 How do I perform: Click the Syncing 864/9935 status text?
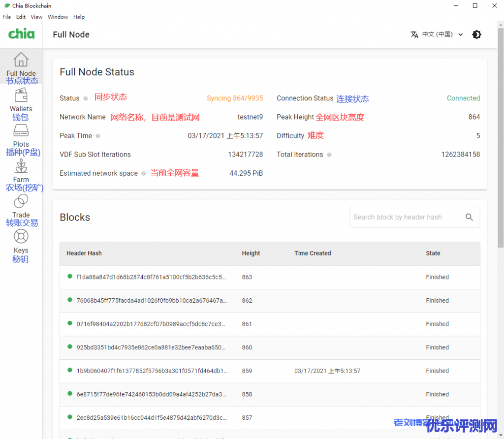click(x=235, y=98)
